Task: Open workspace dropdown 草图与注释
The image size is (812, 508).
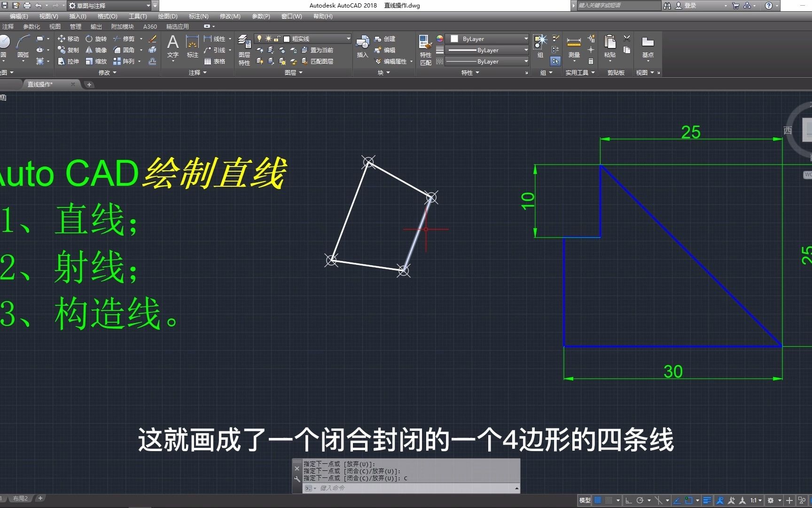Action: coord(109,6)
